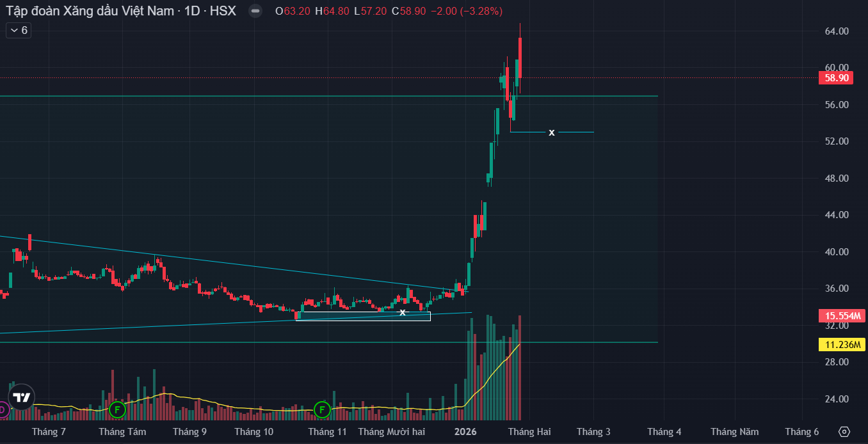This screenshot has height=444, width=868.
Task: Click the 64.00 price scale label
Action: coord(837,31)
